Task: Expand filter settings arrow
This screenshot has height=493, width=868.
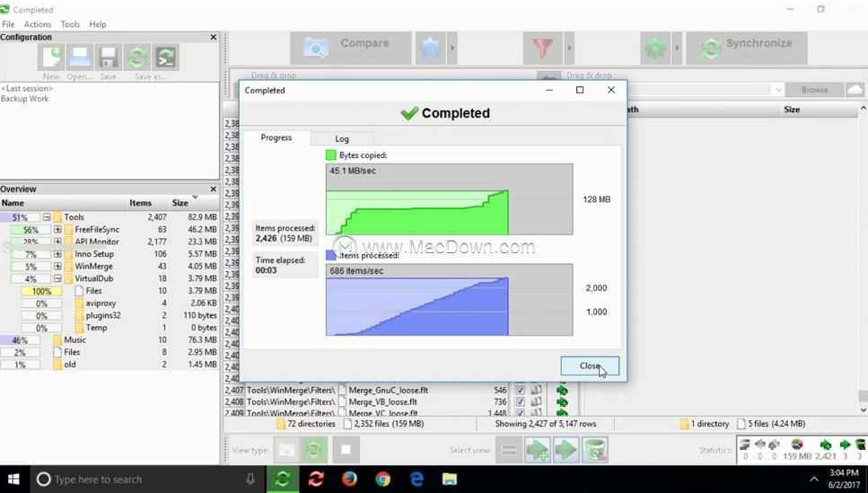Action: click(x=568, y=48)
